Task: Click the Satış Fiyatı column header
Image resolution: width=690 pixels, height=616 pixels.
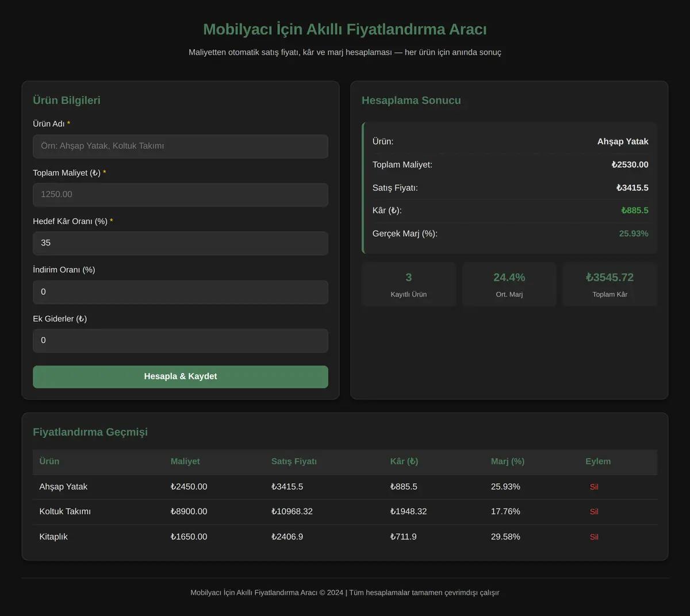Action: [x=294, y=461]
